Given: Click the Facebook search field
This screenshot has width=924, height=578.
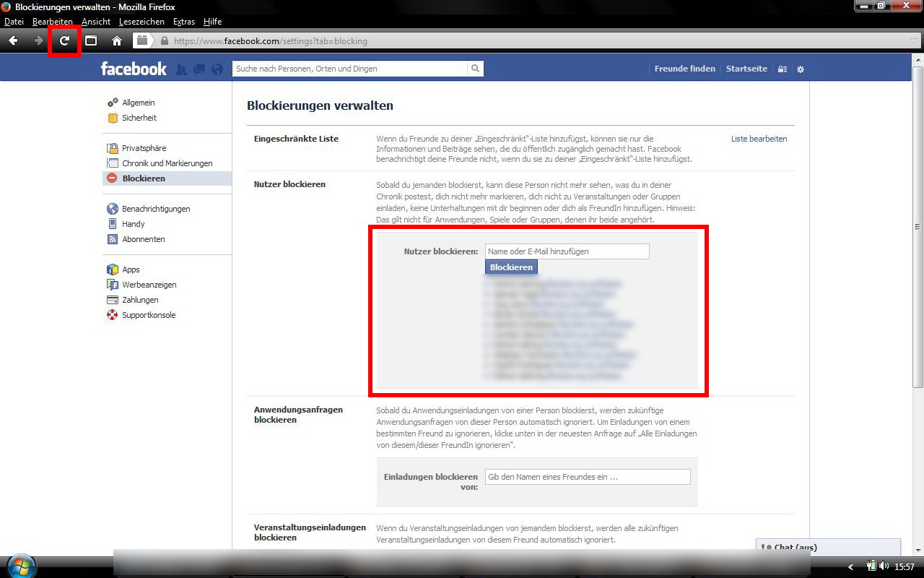Looking at the screenshot, I should click(x=351, y=69).
